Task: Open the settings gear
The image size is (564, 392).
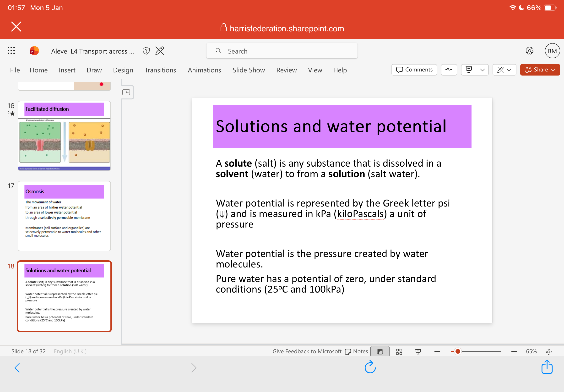Action: point(529,51)
